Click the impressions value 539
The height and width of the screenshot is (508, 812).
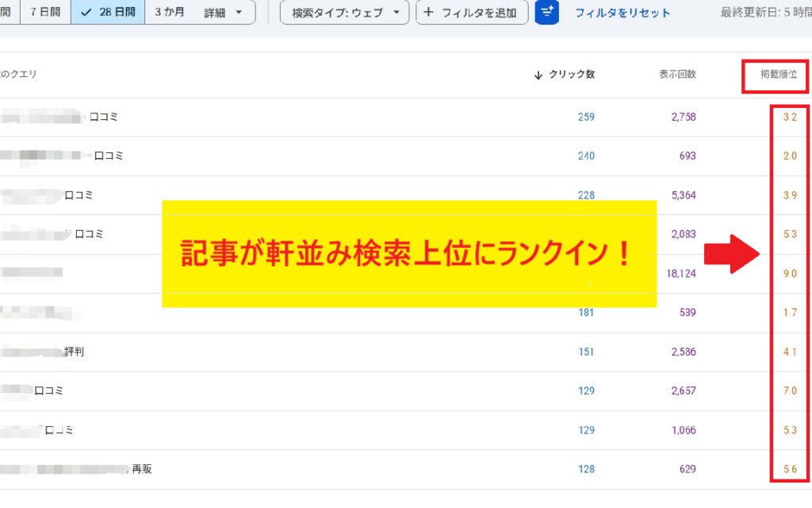point(688,313)
